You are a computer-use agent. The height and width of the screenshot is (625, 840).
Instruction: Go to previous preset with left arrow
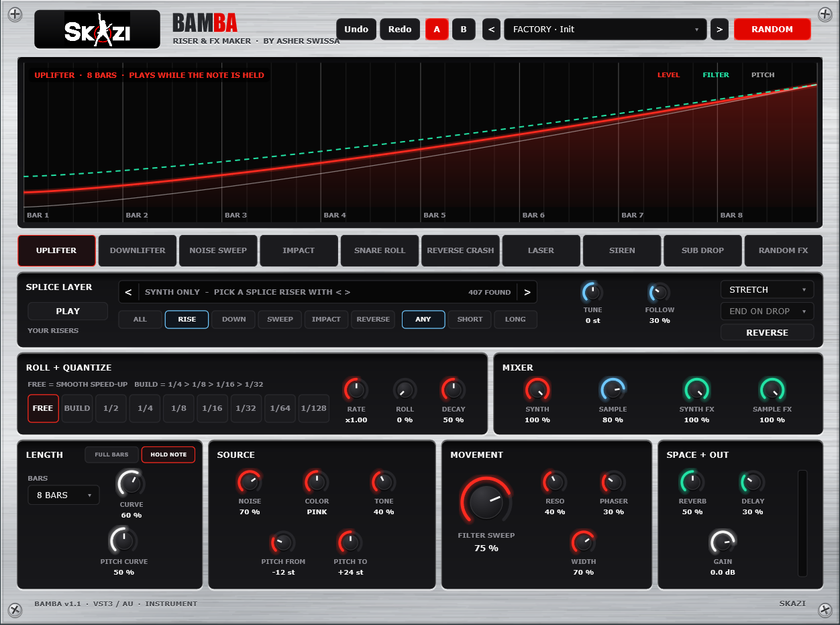pyautogui.click(x=491, y=29)
